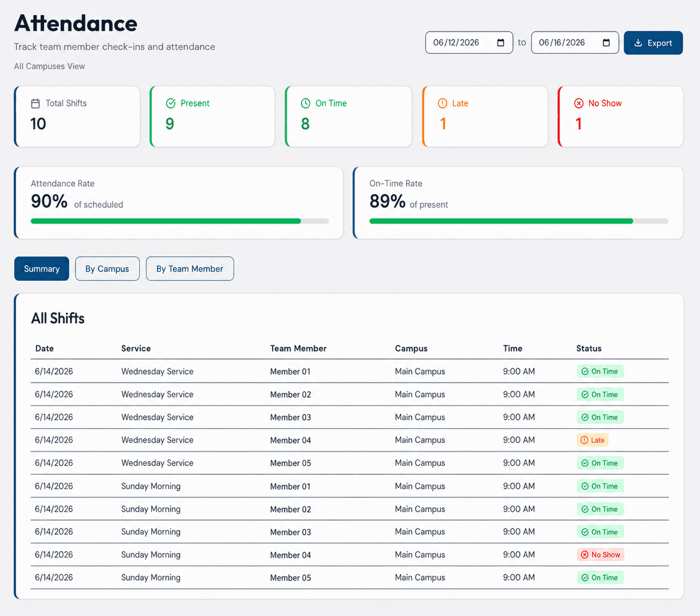Click the X icon on No Show card
The width and height of the screenshot is (700, 616).
pos(579,103)
